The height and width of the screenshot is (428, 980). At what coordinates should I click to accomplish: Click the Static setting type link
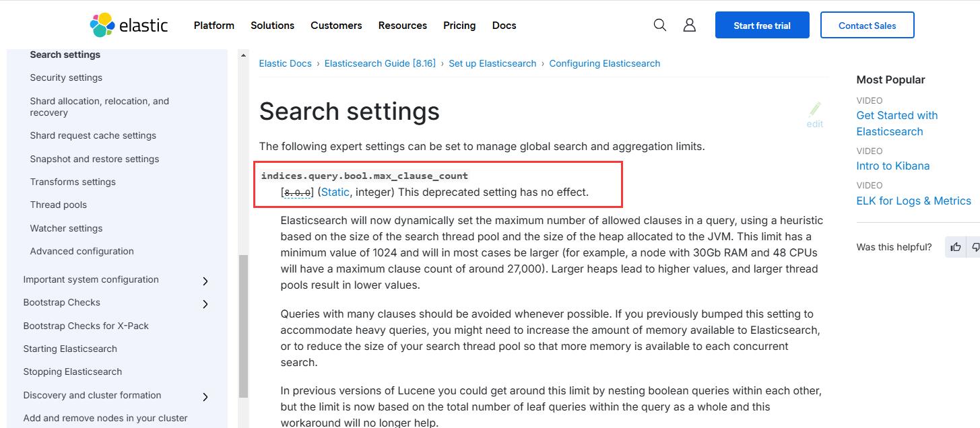335,192
